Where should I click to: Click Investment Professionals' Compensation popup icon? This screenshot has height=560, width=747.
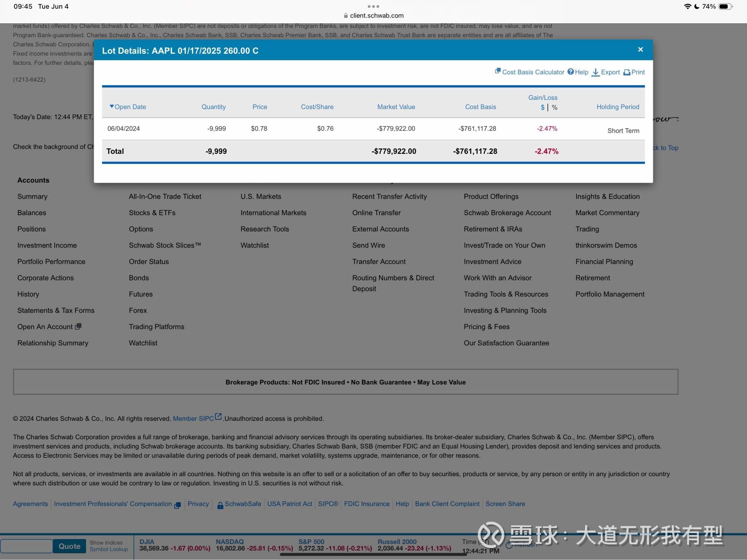[178, 505]
